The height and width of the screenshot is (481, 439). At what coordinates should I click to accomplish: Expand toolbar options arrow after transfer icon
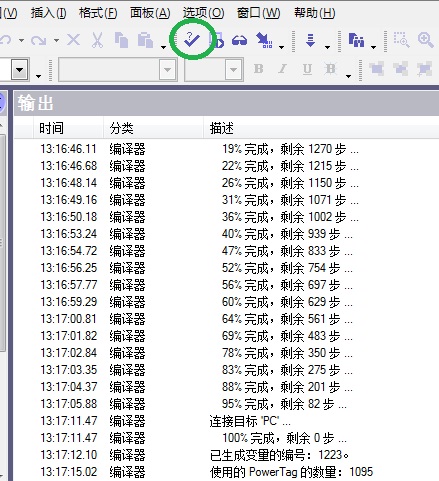coord(282,47)
